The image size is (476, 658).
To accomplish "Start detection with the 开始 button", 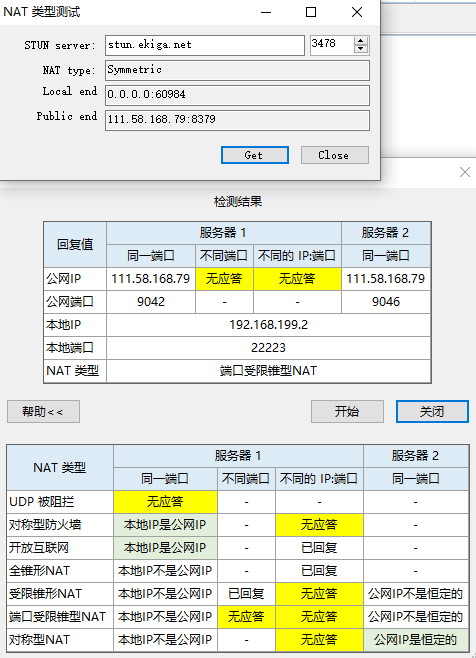I will pyautogui.click(x=347, y=412).
